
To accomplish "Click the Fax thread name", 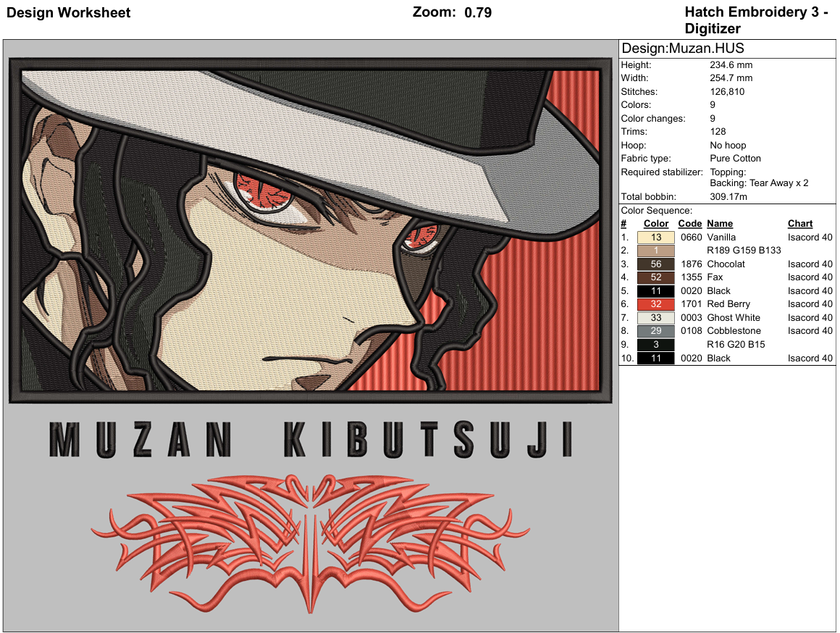I will [715, 277].
